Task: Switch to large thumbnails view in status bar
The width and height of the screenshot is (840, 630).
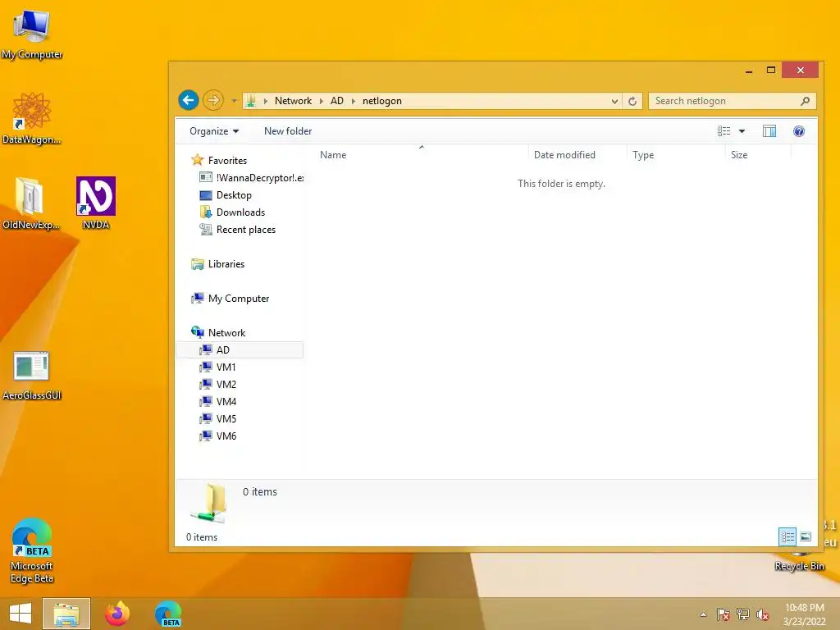Action: pyautogui.click(x=806, y=536)
